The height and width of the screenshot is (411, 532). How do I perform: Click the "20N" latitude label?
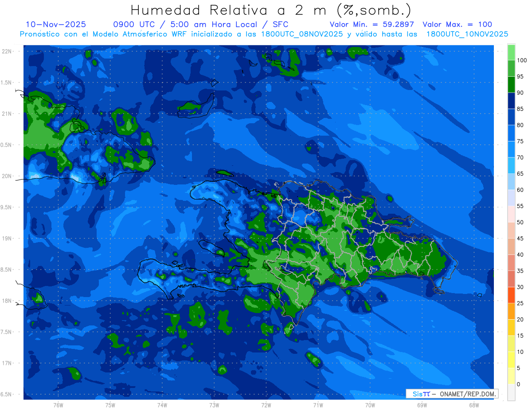[x=7, y=176]
